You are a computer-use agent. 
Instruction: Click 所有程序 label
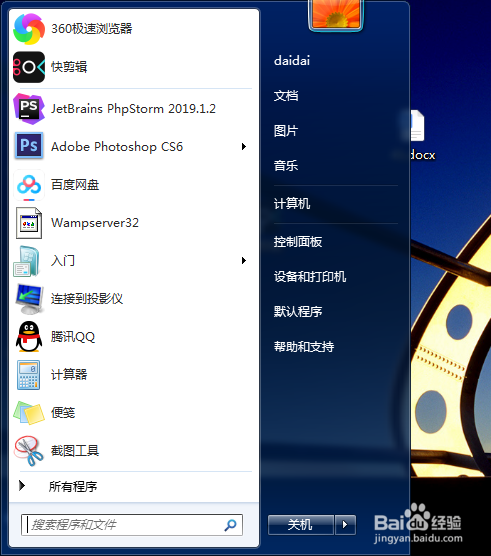73,486
